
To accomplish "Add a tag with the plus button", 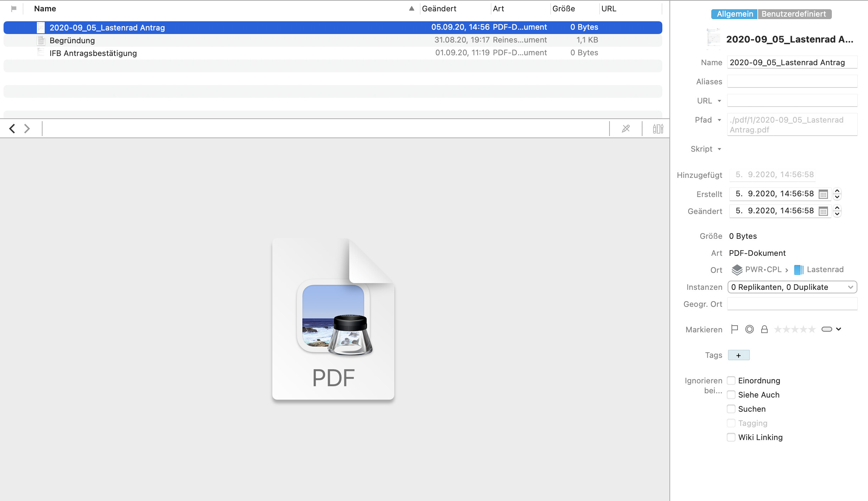I will tap(739, 355).
